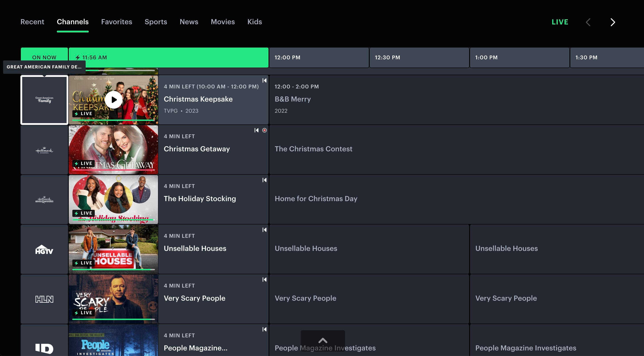Restart Very Scary People from beginning icon
This screenshot has height=356, width=644.
pos(265,280)
